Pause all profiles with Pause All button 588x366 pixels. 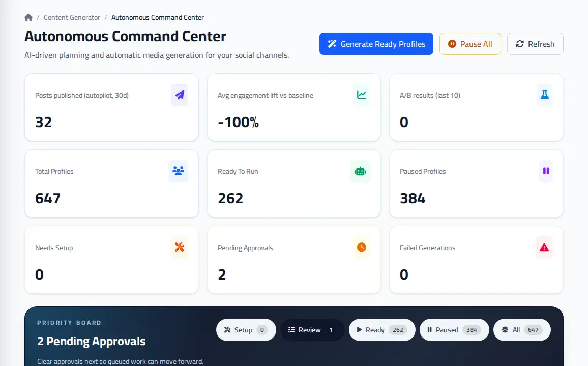click(x=470, y=44)
